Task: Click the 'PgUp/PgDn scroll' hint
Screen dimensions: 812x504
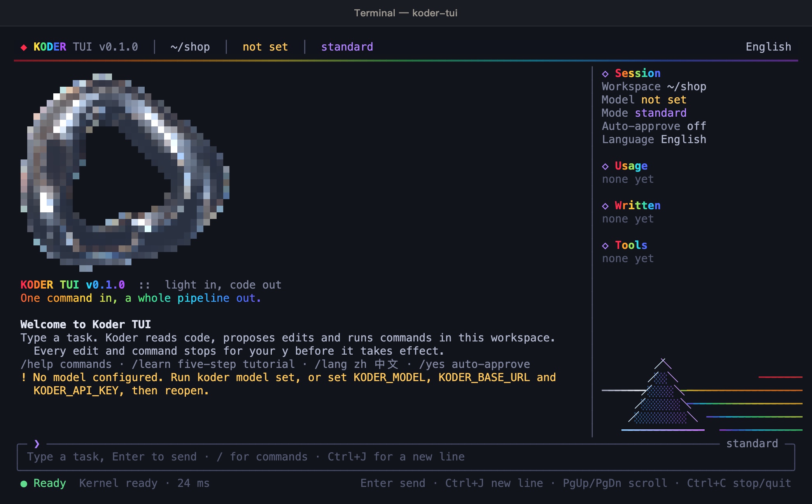Action: (615, 483)
